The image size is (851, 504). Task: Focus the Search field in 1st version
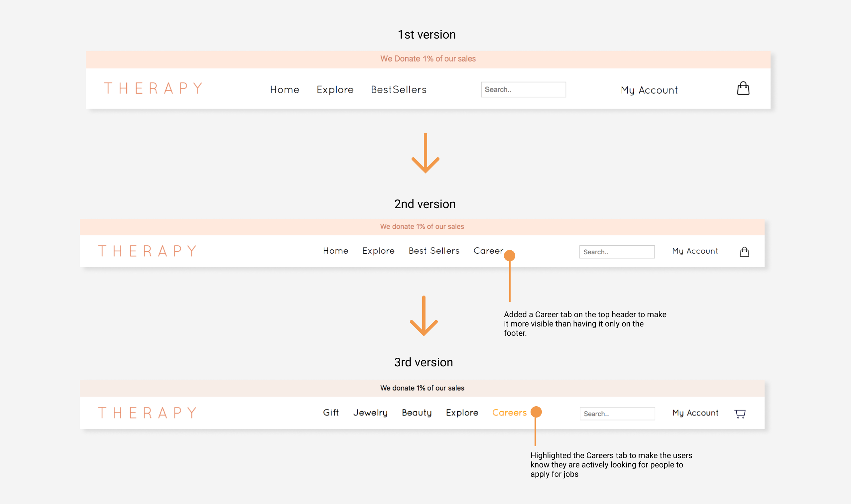[x=523, y=90]
